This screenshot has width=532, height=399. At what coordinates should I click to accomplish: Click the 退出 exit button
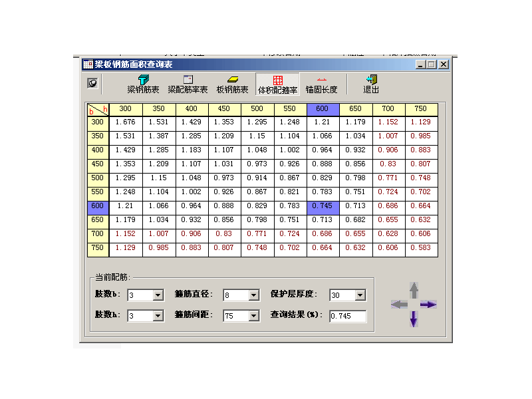[x=371, y=84]
